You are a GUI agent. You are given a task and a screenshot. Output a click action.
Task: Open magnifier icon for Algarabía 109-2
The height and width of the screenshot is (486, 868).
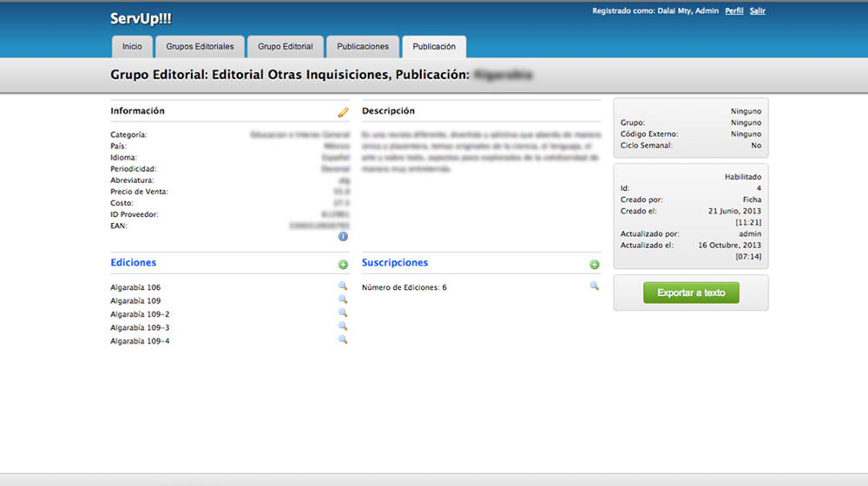point(343,313)
